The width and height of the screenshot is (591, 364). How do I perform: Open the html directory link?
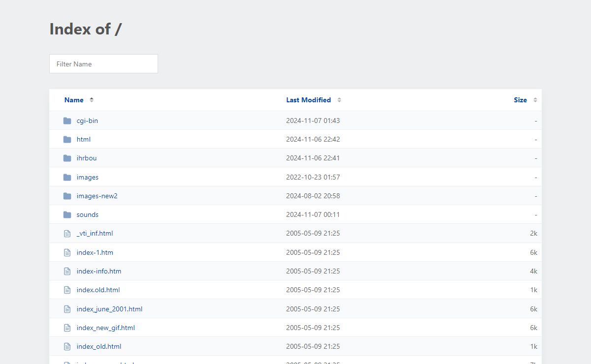point(84,139)
